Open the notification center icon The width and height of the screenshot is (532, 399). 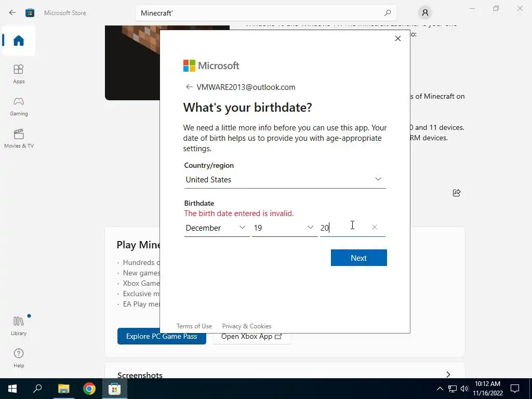[515, 389]
